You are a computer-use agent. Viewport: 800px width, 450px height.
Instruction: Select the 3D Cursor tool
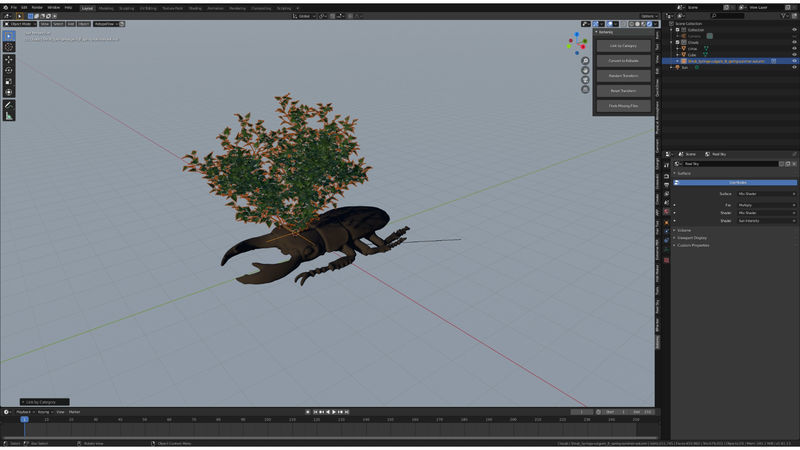(9, 47)
